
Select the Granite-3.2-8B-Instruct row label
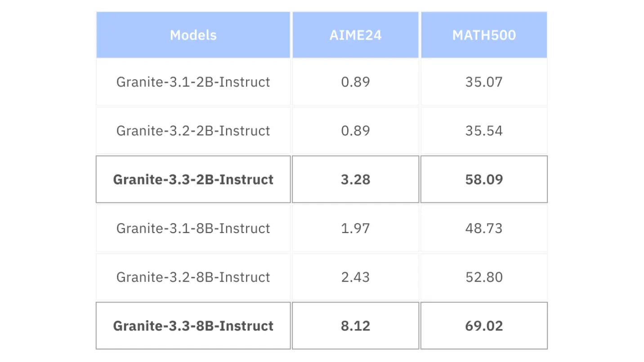[193, 277]
